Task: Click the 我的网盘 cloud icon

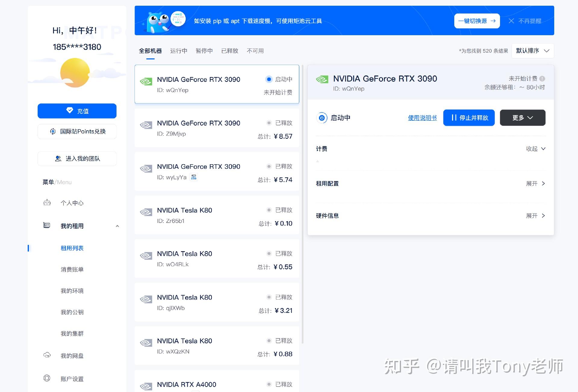Action: 47,355
